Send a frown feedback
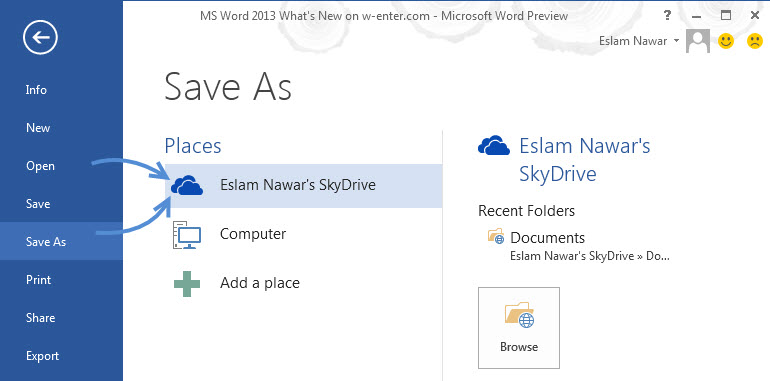The width and height of the screenshot is (770, 381). [754, 41]
